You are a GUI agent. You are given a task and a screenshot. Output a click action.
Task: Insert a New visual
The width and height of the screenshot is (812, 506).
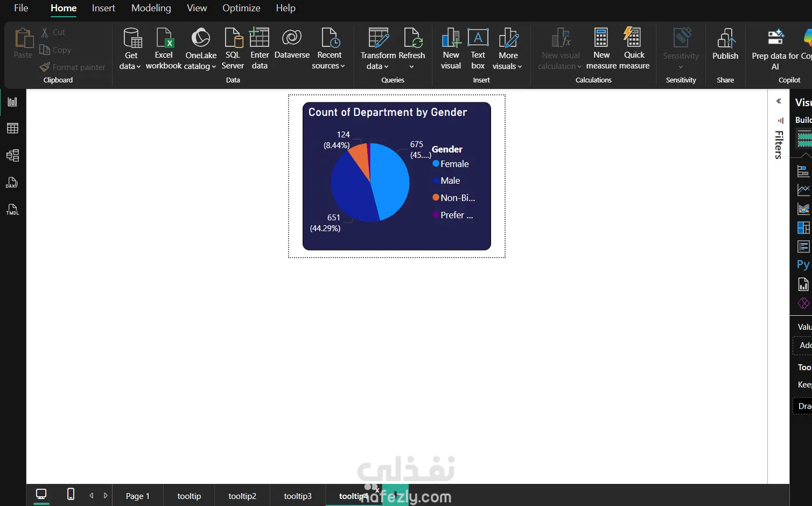pos(451,49)
